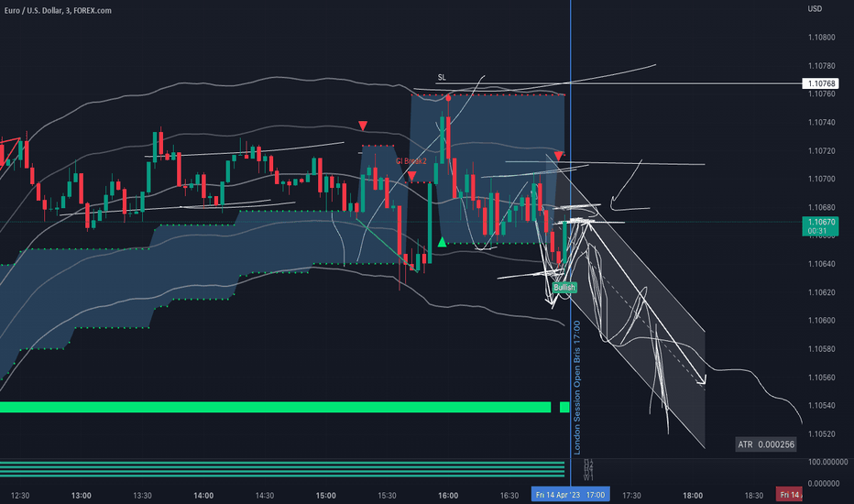Click the 1.10560 price scale value
The height and width of the screenshot is (504, 854).
pyautogui.click(x=821, y=377)
